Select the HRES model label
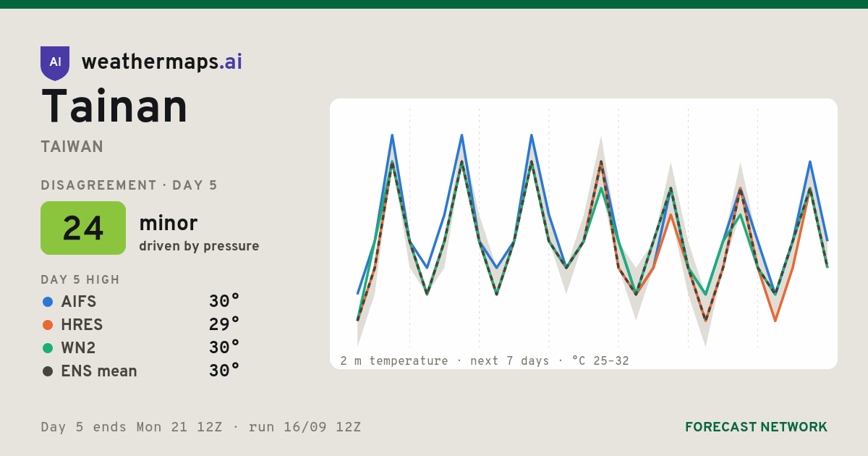868x456 pixels. [82, 325]
